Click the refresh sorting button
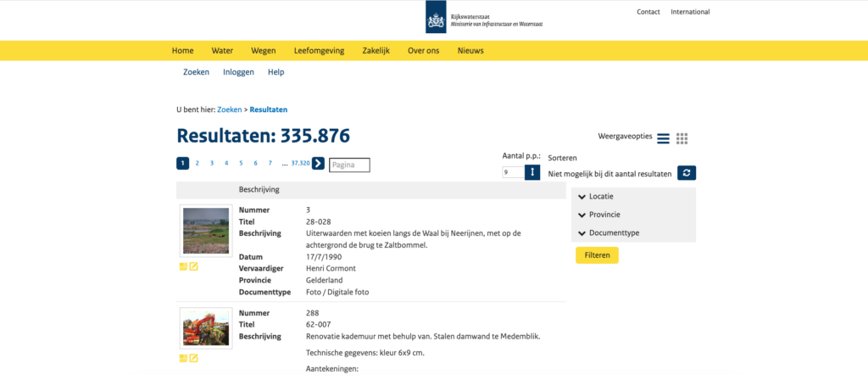 pyautogui.click(x=687, y=173)
